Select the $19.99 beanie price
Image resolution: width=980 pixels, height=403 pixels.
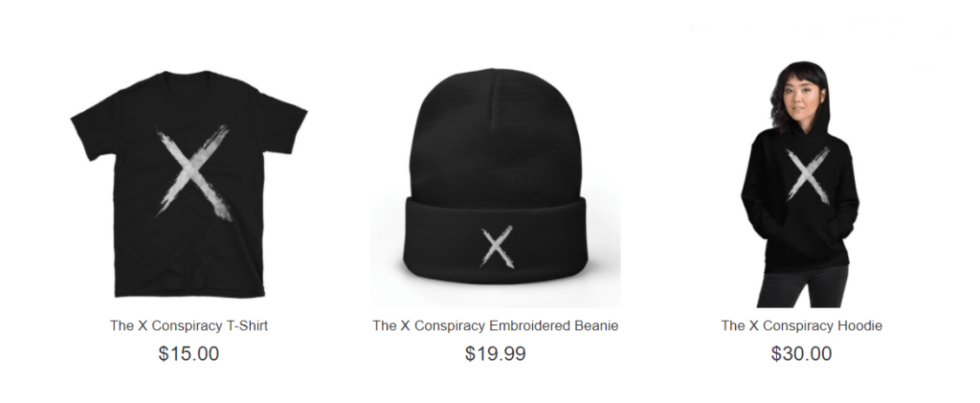click(495, 353)
